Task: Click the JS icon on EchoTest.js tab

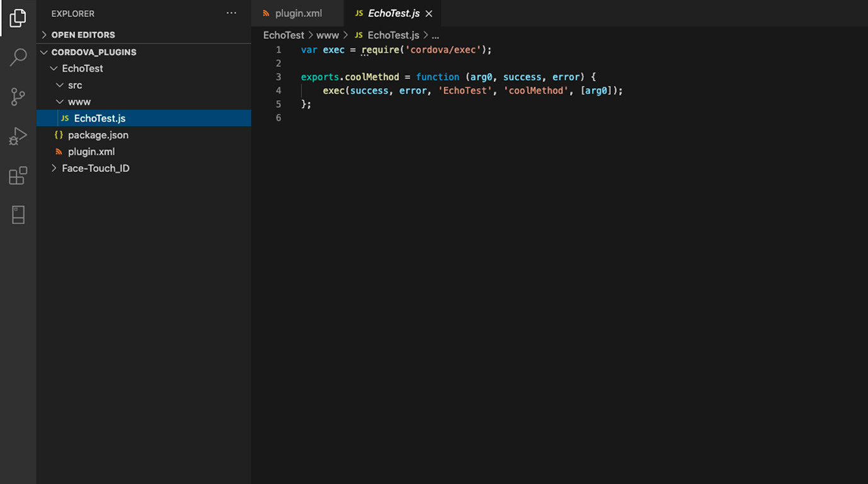Action: point(359,13)
